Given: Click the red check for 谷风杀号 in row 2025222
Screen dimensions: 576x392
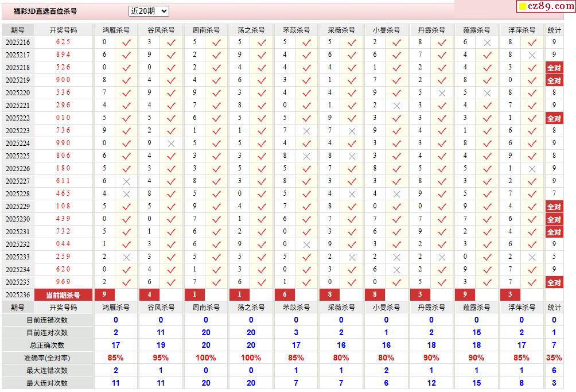Looking at the screenshot, I should [171, 118].
